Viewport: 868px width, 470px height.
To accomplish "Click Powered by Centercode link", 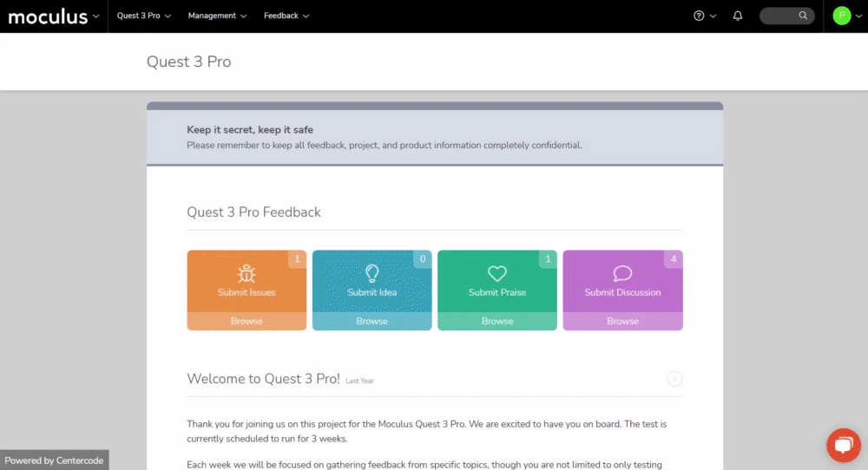I will tap(54, 460).
